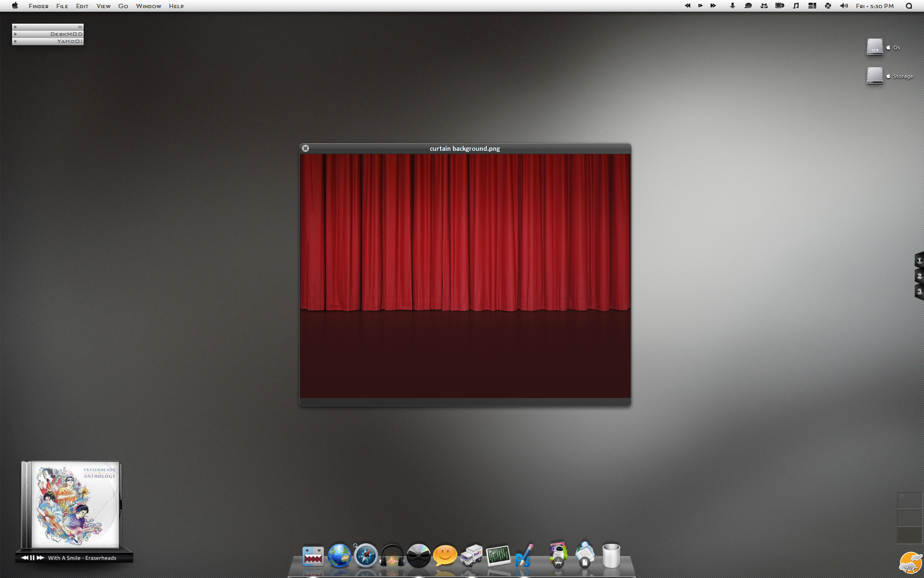Click the menu bar play/pause button
This screenshot has height=578, width=924.
[700, 6]
